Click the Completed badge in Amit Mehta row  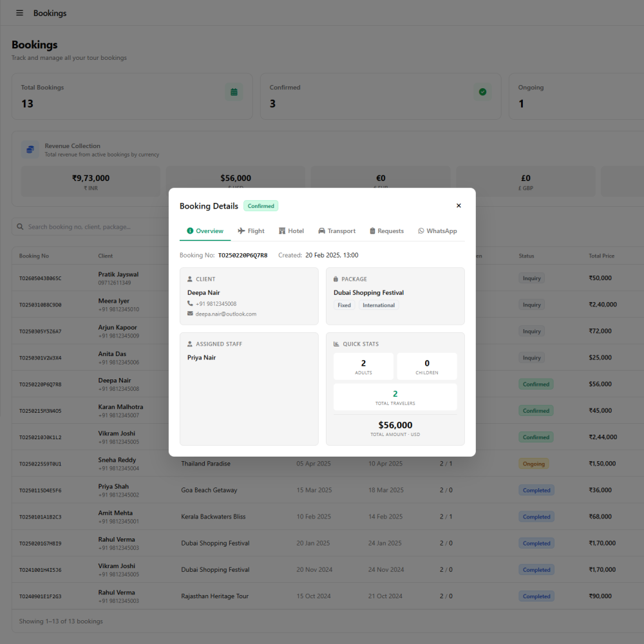pos(536,516)
